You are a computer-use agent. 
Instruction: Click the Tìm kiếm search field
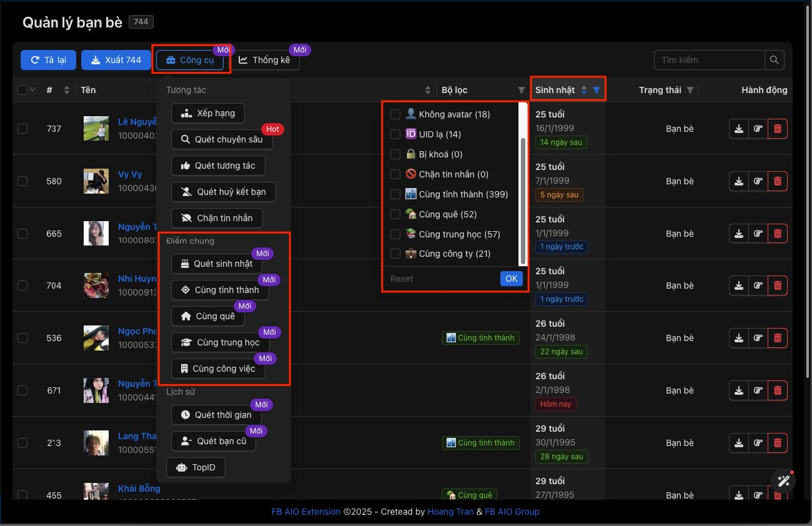point(710,60)
